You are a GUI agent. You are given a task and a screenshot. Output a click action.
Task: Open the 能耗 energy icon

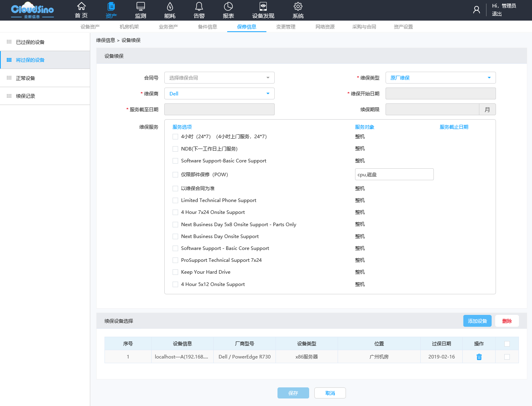(x=170, y=7)
